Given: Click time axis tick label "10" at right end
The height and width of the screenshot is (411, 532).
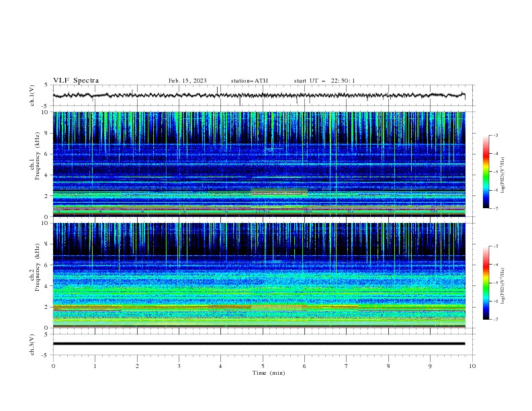Looking at the screenshot, I should (472, 366).
